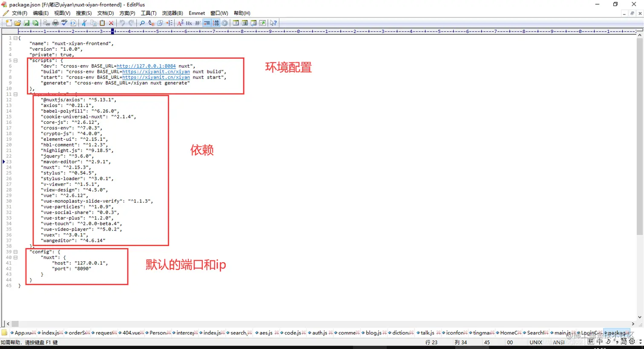Click the Print toolbar icon

point(55,23)
